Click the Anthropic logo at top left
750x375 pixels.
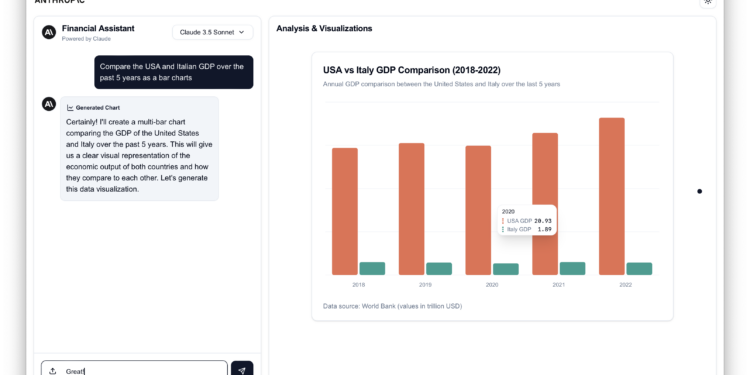(x=60, y=2)
